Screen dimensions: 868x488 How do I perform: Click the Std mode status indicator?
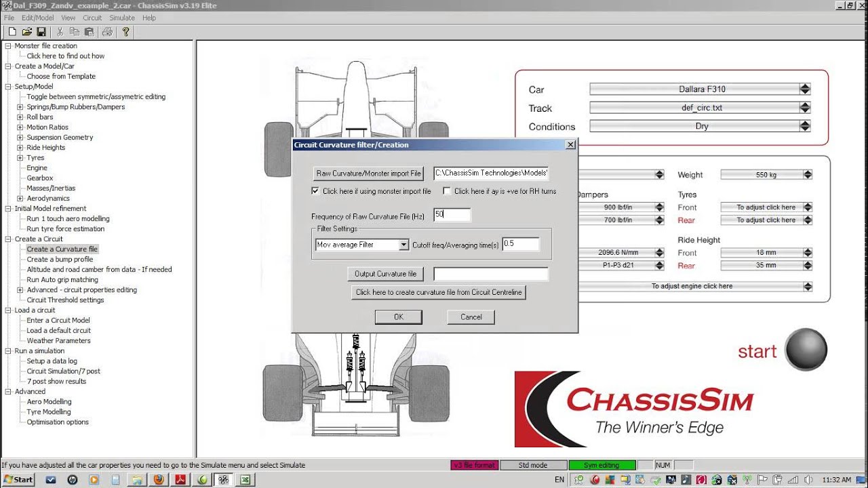(533, 465)
